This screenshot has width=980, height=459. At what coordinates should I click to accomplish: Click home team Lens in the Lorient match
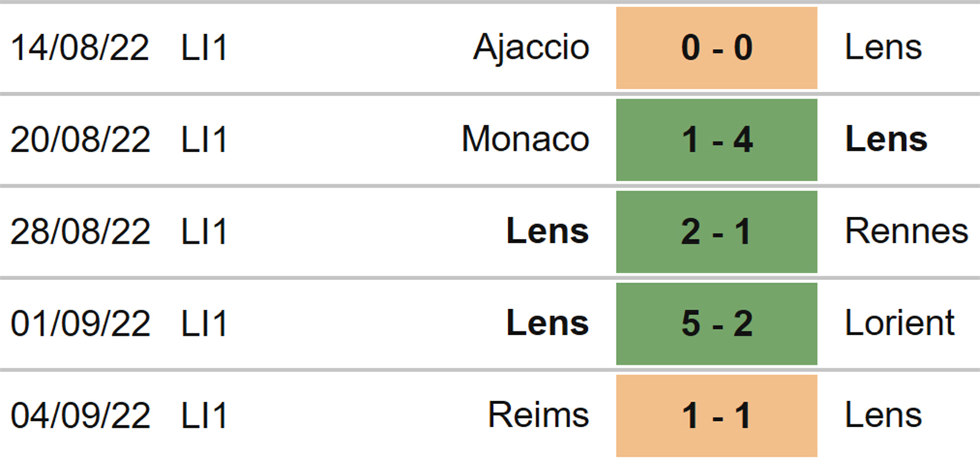547,324
